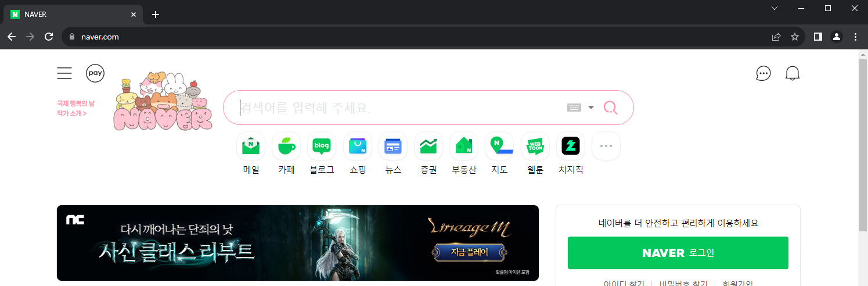
Task: Bookmark this page with the star icon
Action: point(795,37)
